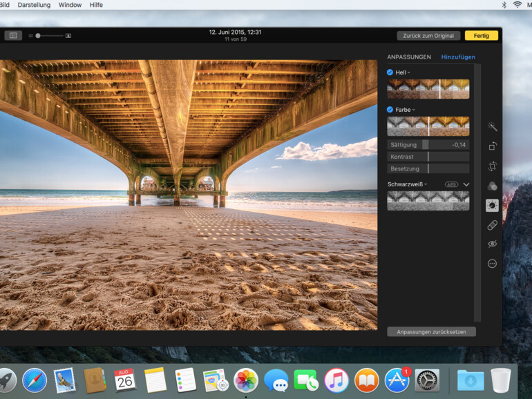Toggle the sidebar view button
The image size is (532, 399).
click(x=13, y=35)
